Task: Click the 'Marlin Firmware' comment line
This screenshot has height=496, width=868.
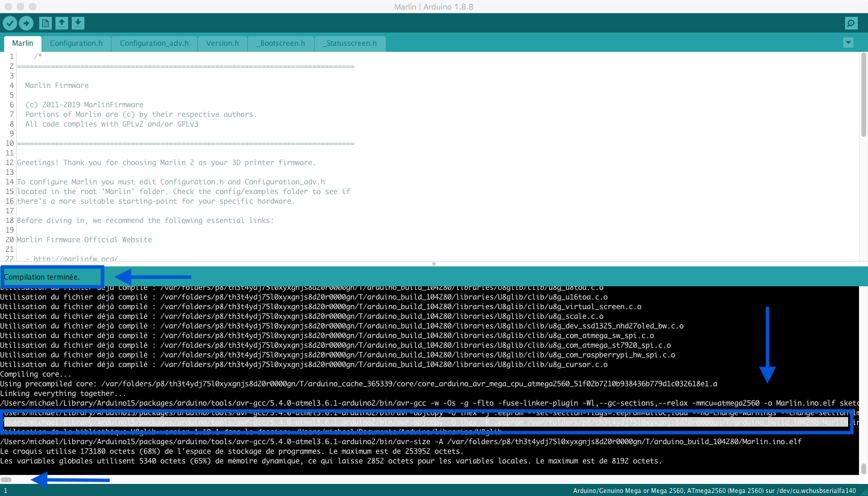Action: tap(57, 86)
